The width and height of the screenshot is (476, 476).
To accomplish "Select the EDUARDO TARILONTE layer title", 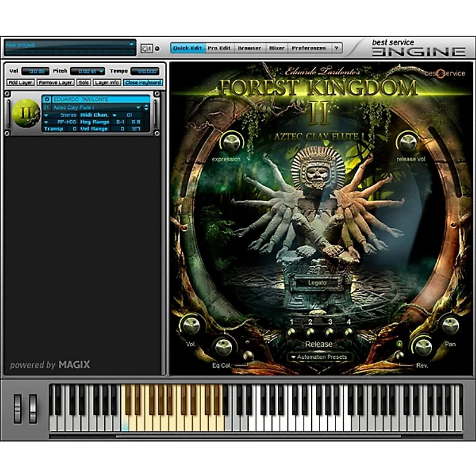I will [101, 99].
